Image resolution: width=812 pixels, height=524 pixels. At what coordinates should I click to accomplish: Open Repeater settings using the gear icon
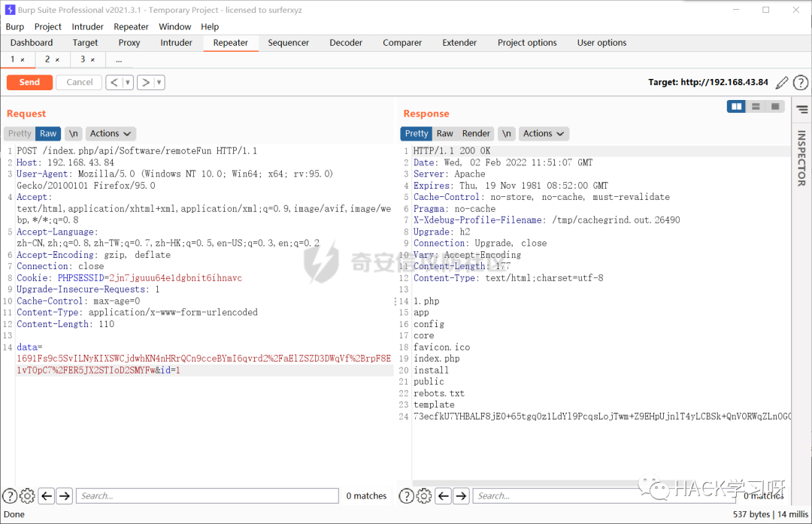tap(27, 495)
